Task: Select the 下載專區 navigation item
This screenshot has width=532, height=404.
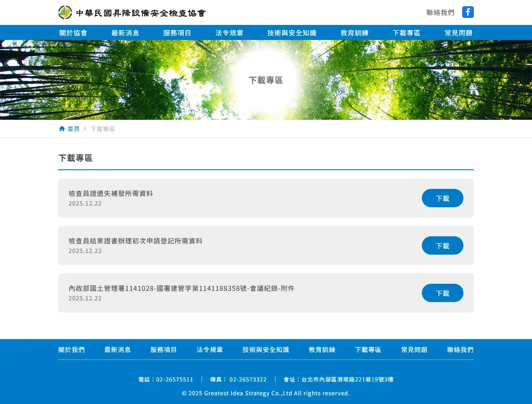Action: pos(406,32)
